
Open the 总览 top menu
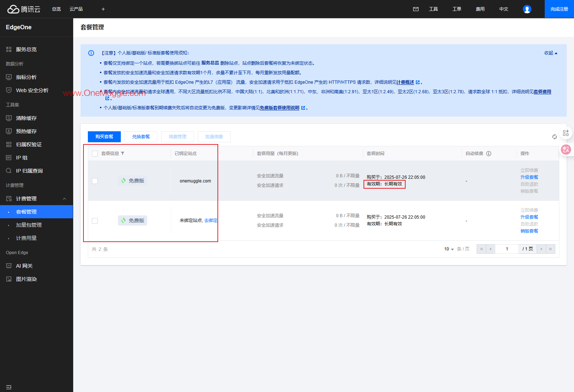tap(56, 9)
